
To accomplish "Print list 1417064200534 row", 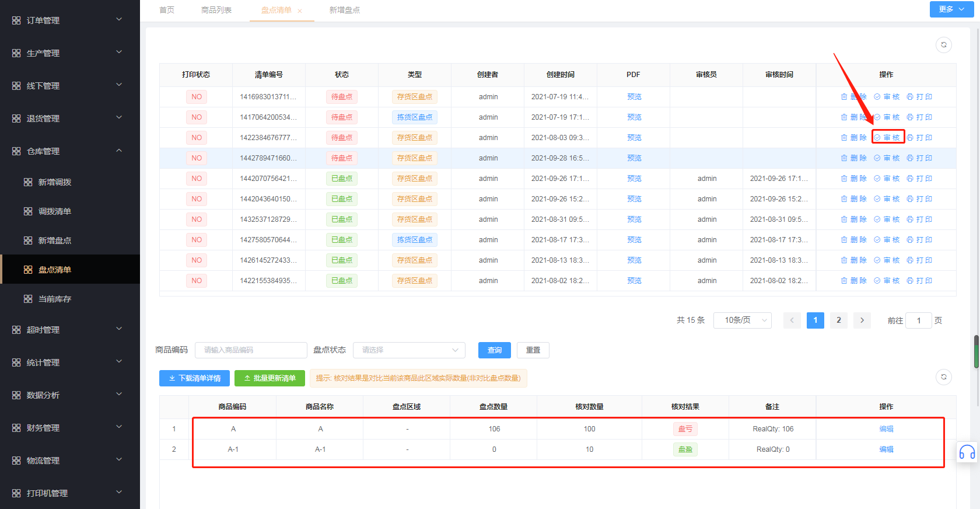I will (x=919, y=117).
